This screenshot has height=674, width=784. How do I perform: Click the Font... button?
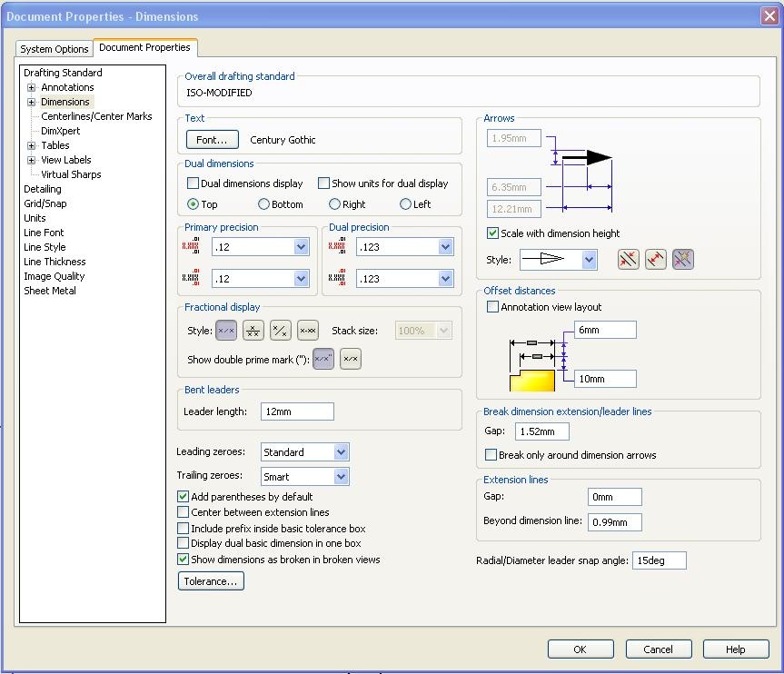pos(212,140)
